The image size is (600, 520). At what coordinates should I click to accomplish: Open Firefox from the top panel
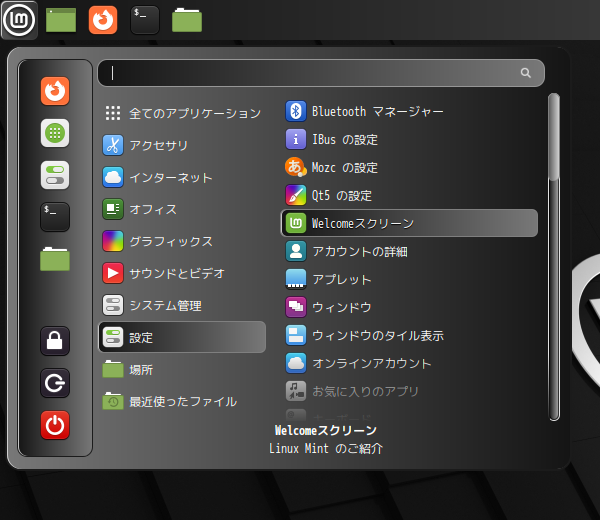click(103, 20)
